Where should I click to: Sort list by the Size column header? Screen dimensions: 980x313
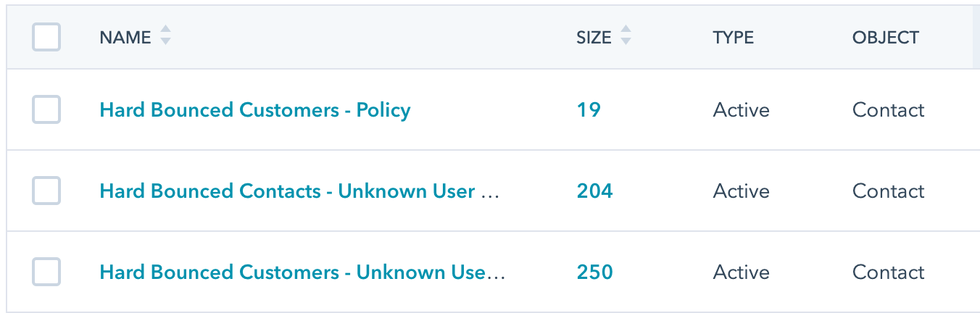point(594,38)
